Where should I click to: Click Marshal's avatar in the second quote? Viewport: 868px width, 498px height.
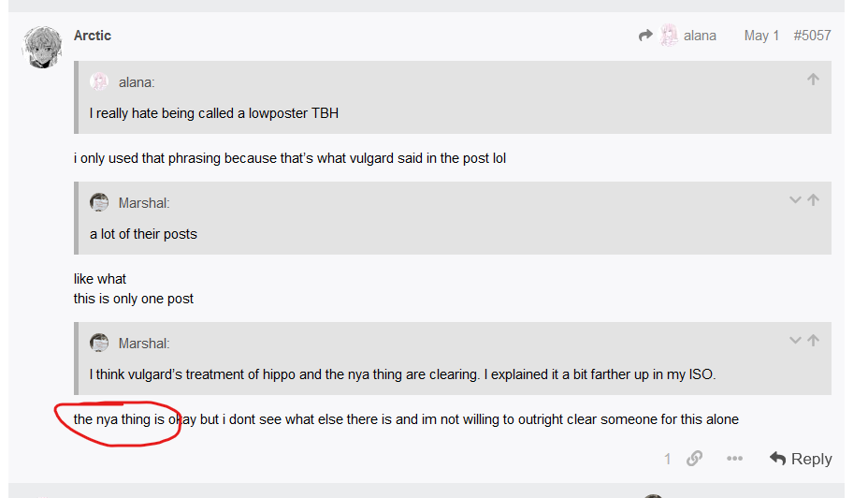[x=99, y=343]
